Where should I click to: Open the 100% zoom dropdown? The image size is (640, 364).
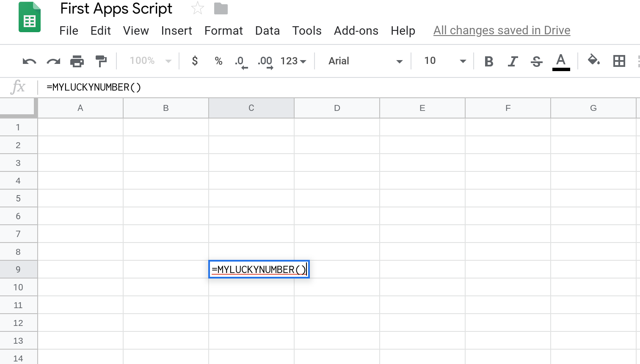[x=150, y=61]
